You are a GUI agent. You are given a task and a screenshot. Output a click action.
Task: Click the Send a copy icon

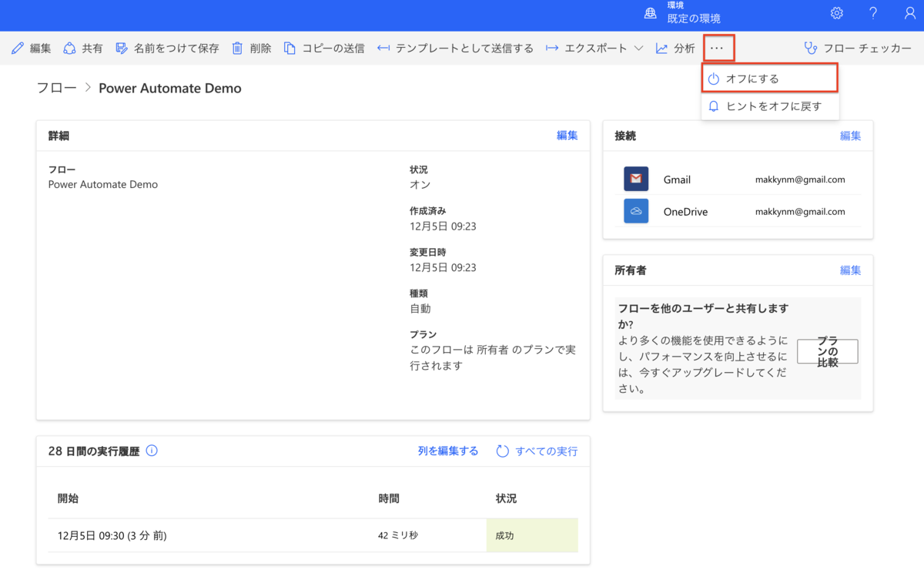[290, 49]
